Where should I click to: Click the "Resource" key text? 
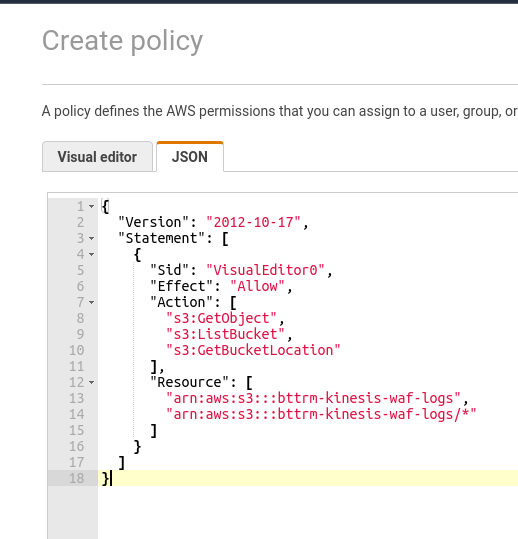click(x=189, y=382)
